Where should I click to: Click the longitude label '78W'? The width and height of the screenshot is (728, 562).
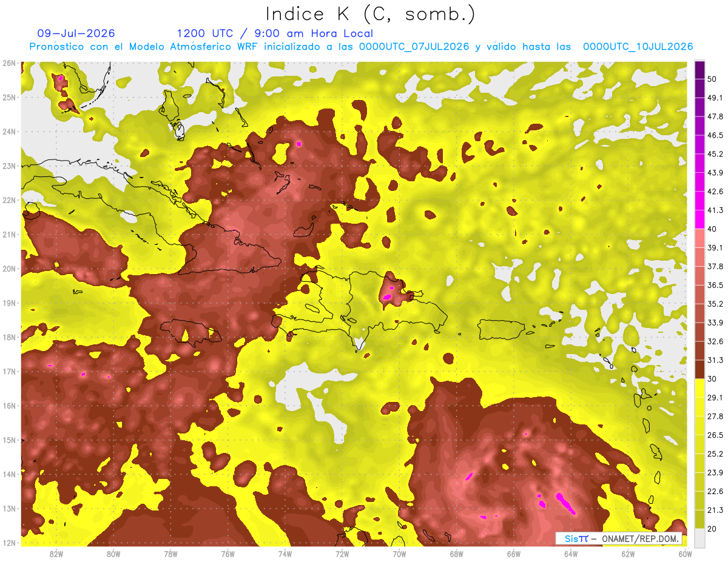[170, 554]
